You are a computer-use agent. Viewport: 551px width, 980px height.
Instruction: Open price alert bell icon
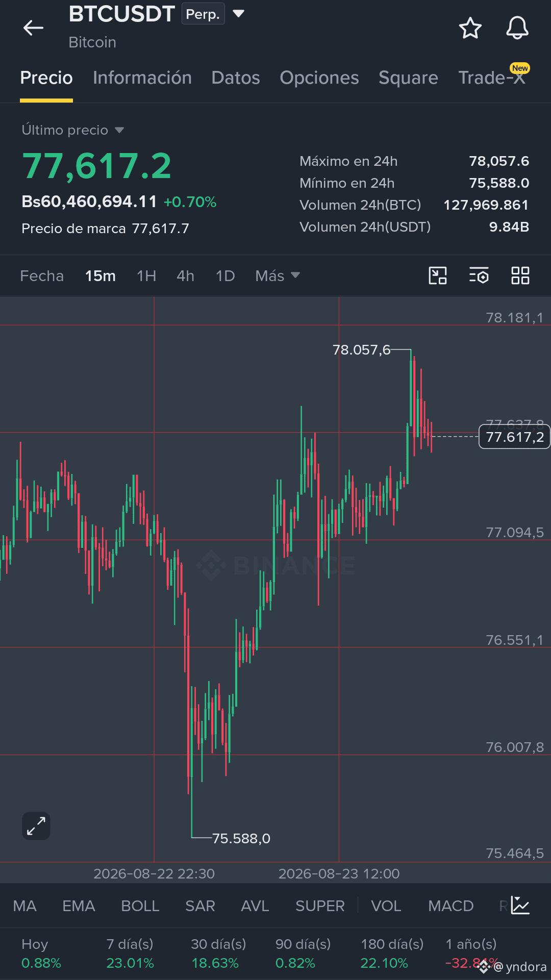[517, 28]
